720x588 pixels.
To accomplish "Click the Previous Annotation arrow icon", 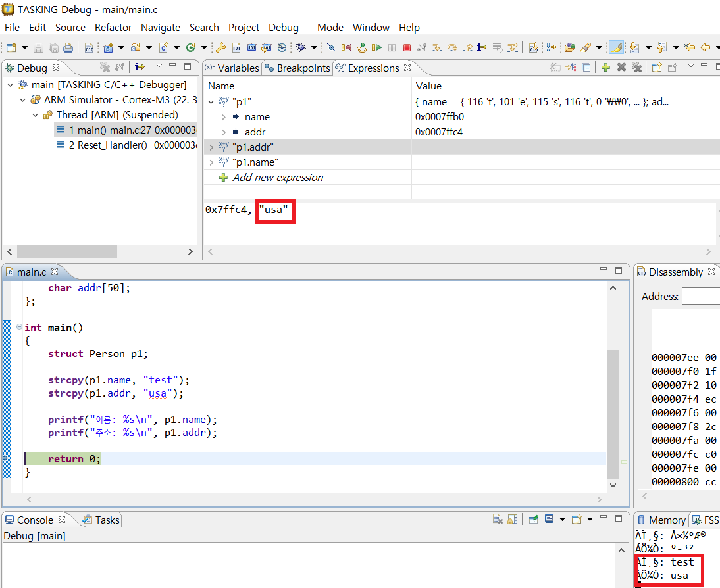I will coord(661,47).
